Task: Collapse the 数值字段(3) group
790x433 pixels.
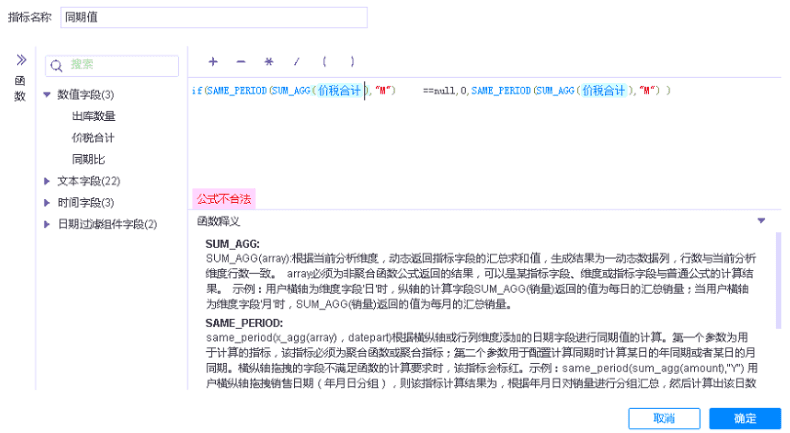Action: (47, 94)
